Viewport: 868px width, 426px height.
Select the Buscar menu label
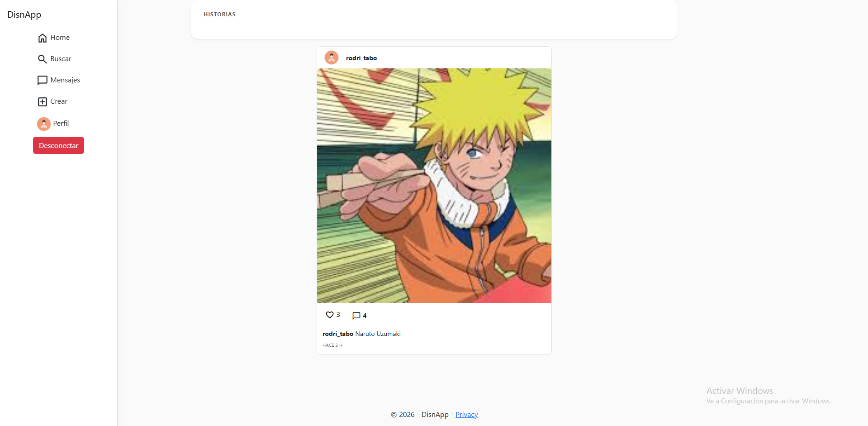pos(61,59)
